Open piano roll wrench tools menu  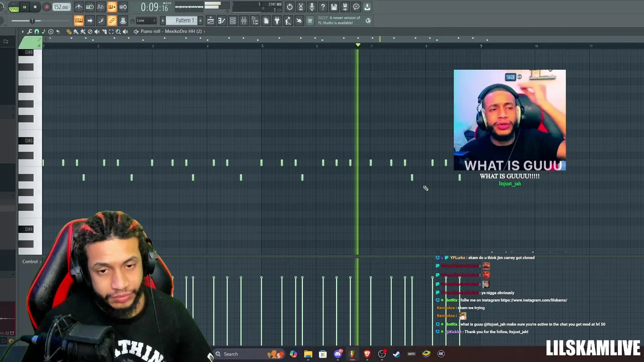click(30, 32)
